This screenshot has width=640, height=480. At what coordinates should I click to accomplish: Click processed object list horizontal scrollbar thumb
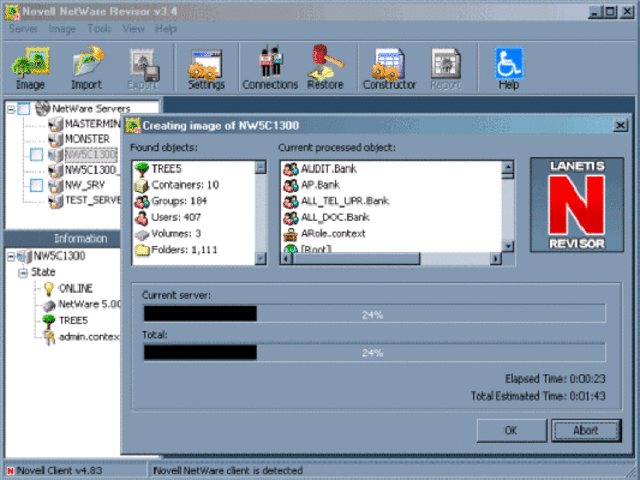coord(356,258)
